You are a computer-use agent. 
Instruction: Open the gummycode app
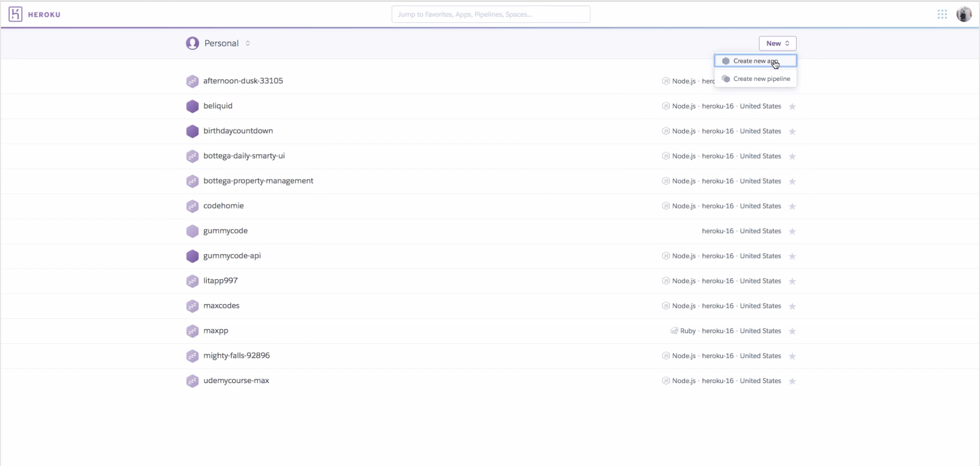coord(225,231)
